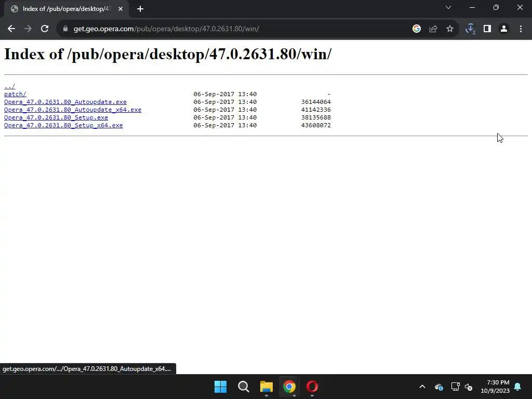Open the patch/ folder link
Viewport: 532px width, 399px height.
pos(15,94)
